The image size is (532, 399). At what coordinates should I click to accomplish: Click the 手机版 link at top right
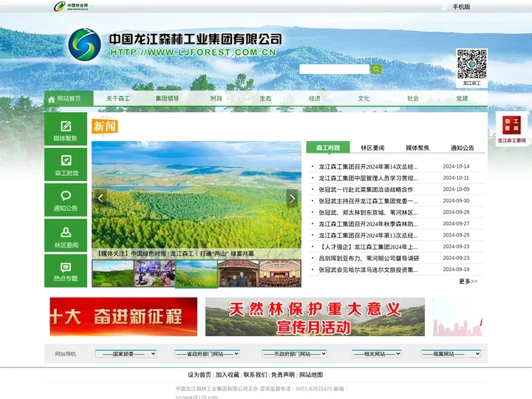point(461,7)
